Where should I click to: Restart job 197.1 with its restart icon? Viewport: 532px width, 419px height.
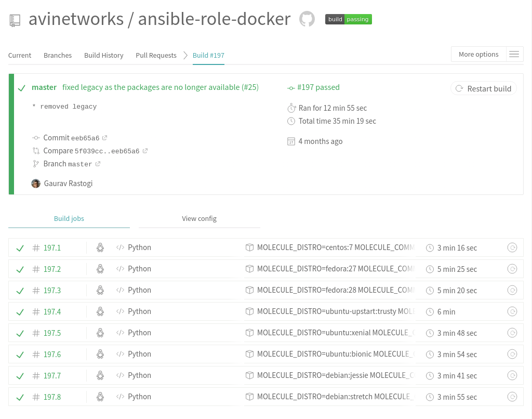[512, 247]
